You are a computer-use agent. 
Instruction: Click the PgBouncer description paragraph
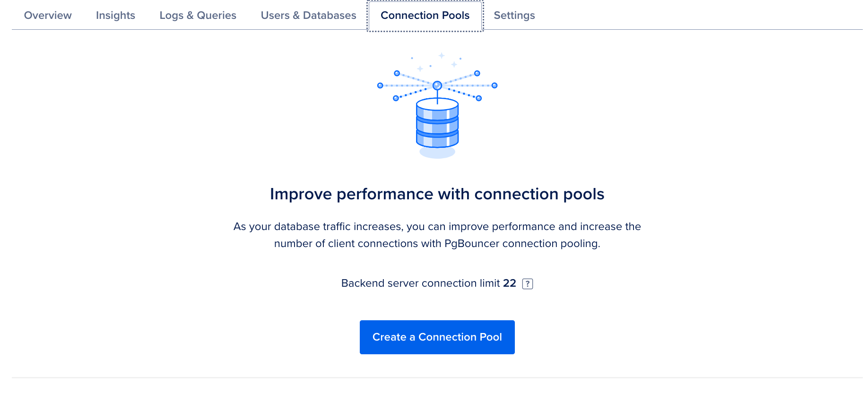tap(437, 235)
